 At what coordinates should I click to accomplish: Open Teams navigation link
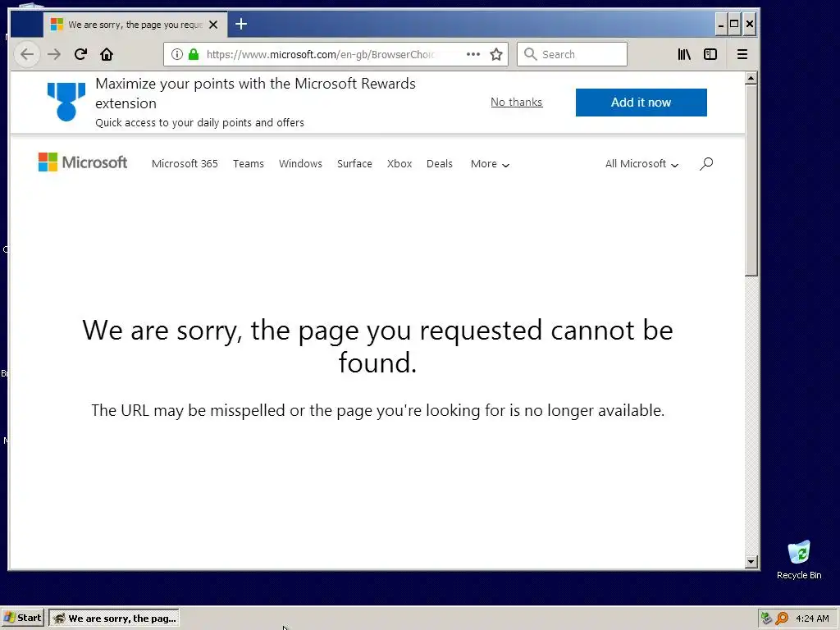tap(248, 163)
